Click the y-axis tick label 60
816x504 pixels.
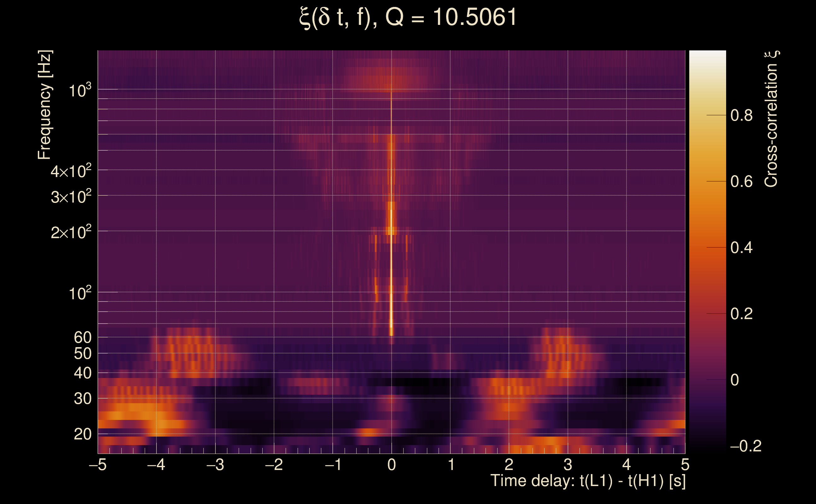[82, 338]
